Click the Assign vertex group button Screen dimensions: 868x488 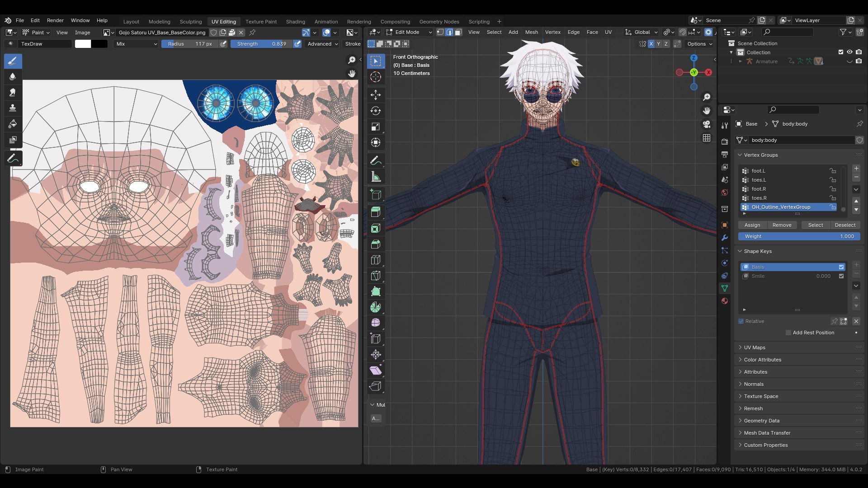coord(752,225)
